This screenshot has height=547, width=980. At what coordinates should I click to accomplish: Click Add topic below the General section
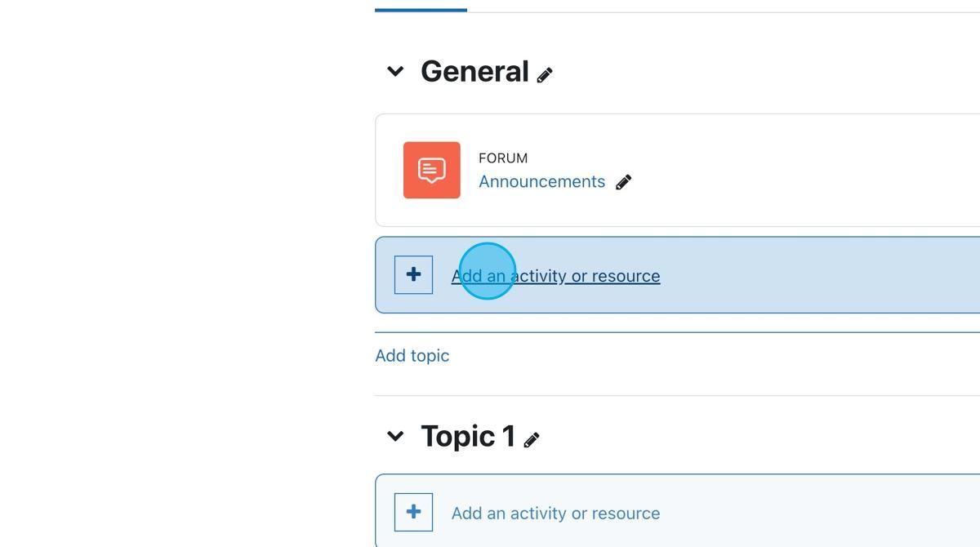point(412,355)
